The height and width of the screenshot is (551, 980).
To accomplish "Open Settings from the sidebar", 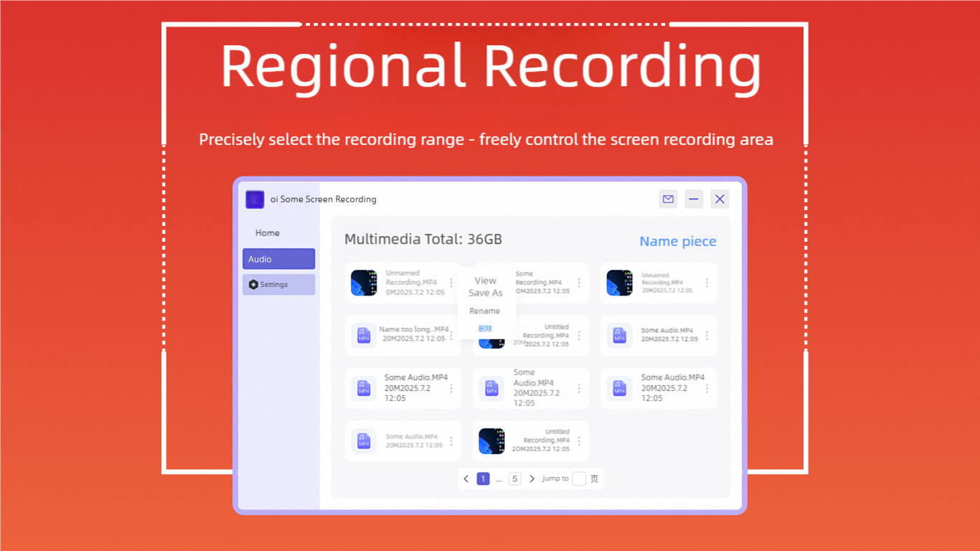I will click(x=278, y=285).
